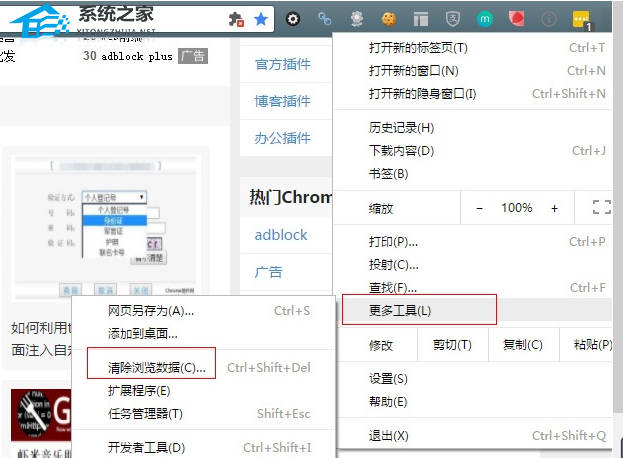Select 打开新的标签页(T) menu item

tap(472, 48)
